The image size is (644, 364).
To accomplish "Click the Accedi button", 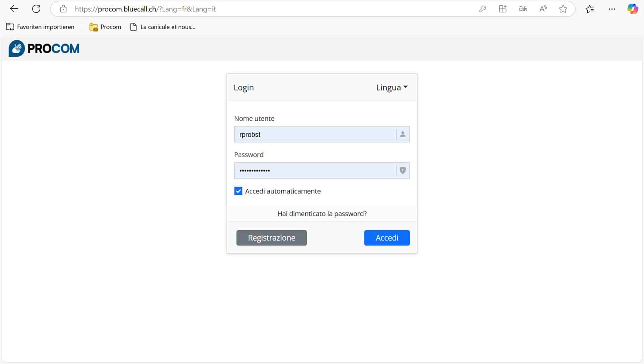I will click(x=387, y=238).
